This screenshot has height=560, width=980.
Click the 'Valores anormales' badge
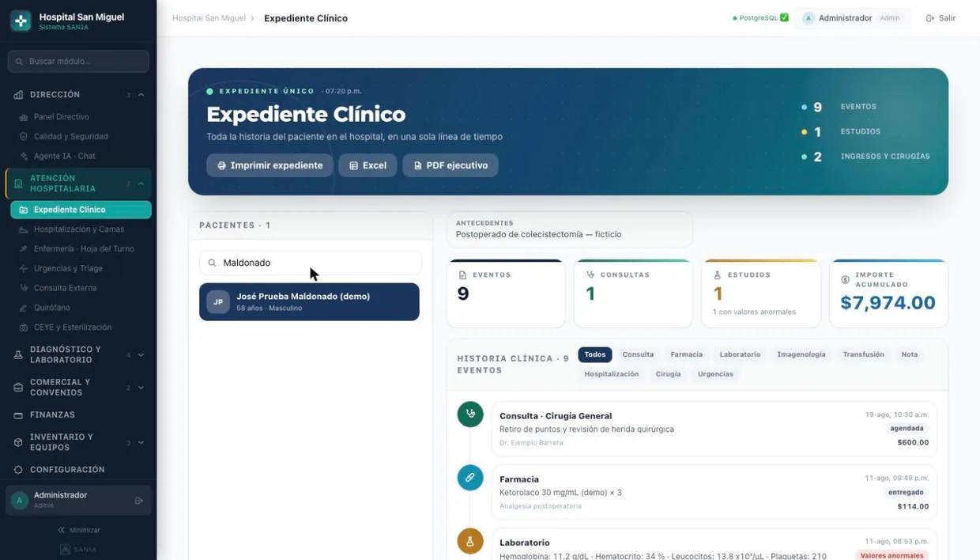tap(894, 555)
